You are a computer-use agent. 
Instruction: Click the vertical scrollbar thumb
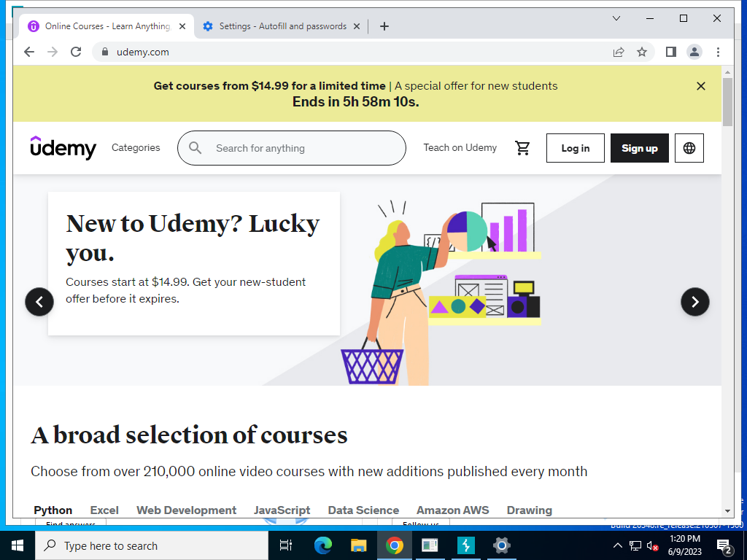[x=727, y=102]
